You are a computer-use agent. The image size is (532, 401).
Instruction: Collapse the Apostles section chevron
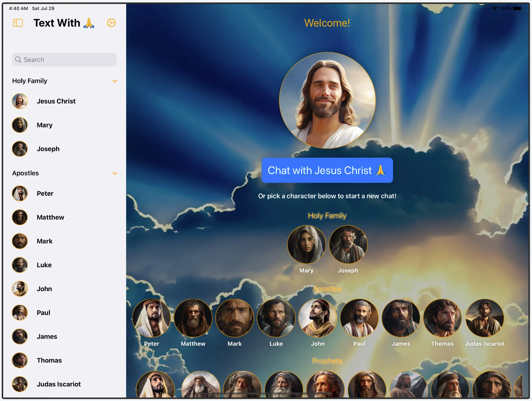[x=115, y=173]
